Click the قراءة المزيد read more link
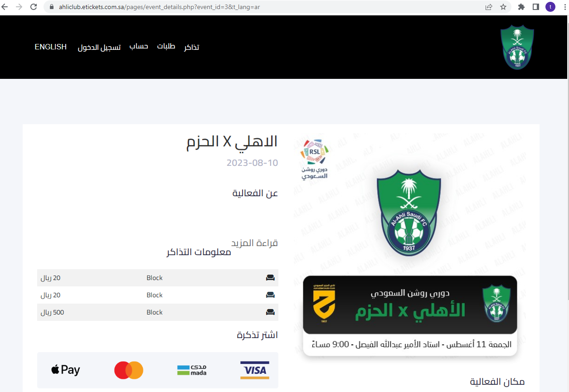This screenshot has height=392, width=569. pyautogui.click(x=254, y=243)
